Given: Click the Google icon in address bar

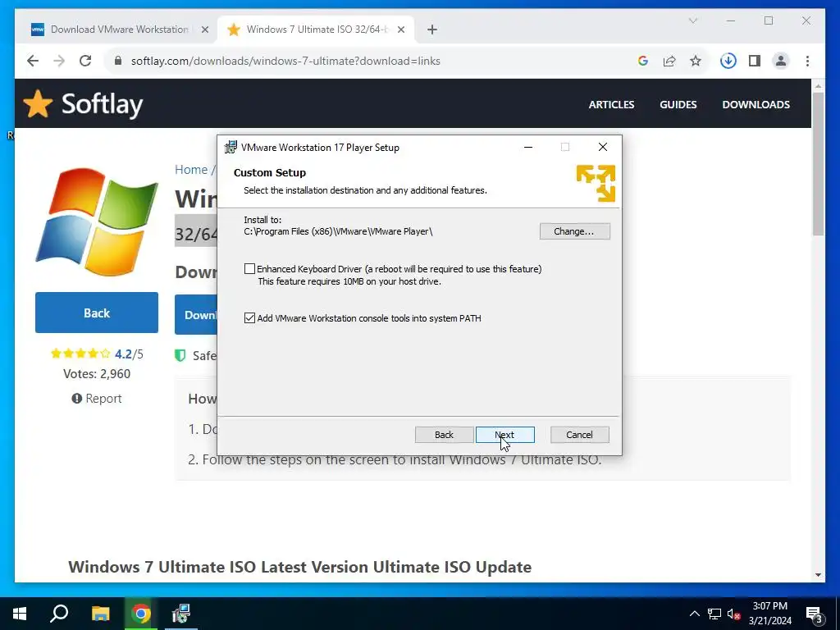Looking at the screenshot, I should click(643, 61).
